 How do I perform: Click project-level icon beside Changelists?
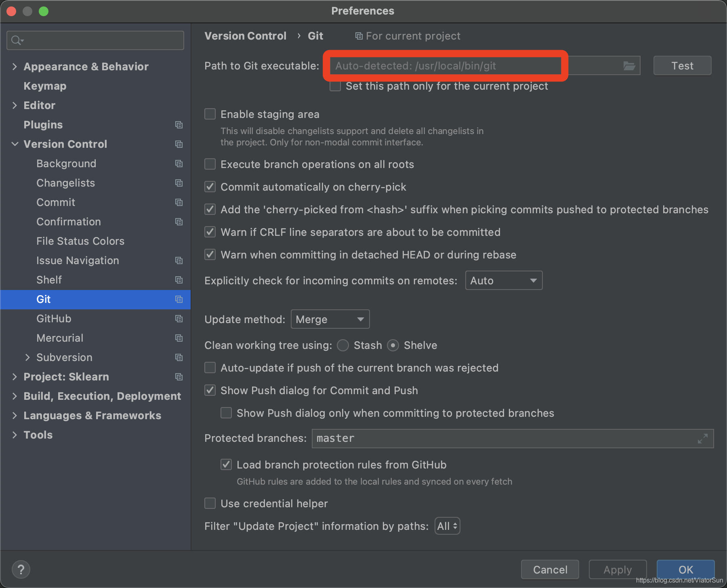tap(179, 183)
